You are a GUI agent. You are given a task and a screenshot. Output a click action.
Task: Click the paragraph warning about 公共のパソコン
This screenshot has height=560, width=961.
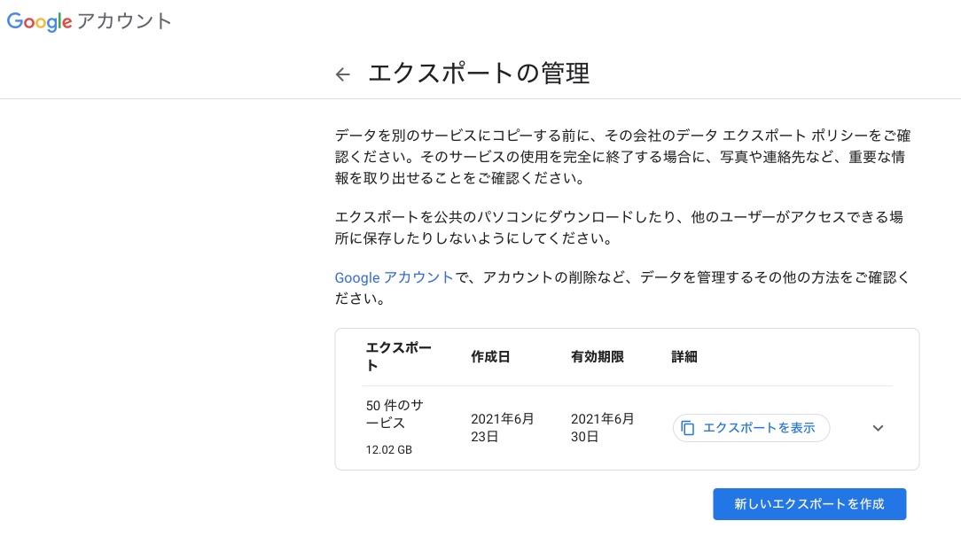pos(619,228)
